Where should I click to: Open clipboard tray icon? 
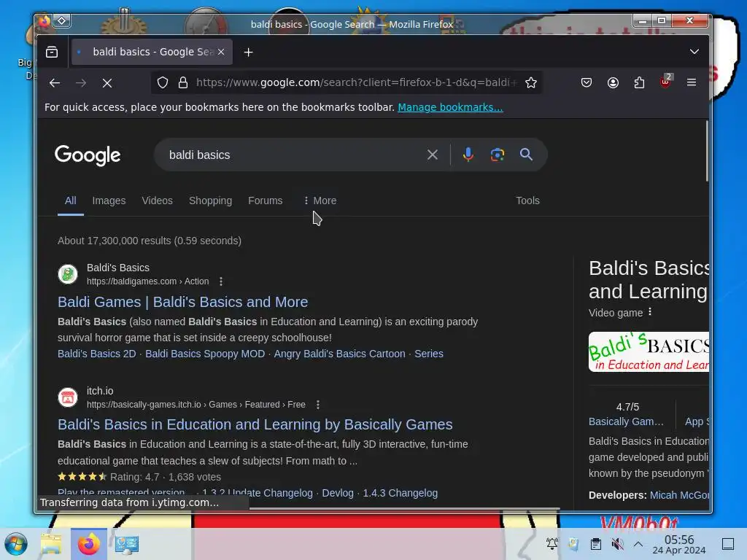click(x=595, y=544)
